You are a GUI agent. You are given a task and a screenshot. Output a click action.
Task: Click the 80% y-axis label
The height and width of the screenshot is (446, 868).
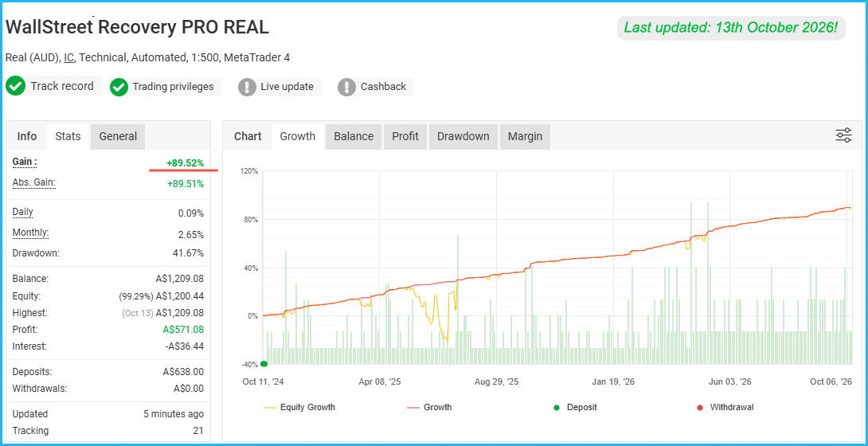[x=251, y=220]
